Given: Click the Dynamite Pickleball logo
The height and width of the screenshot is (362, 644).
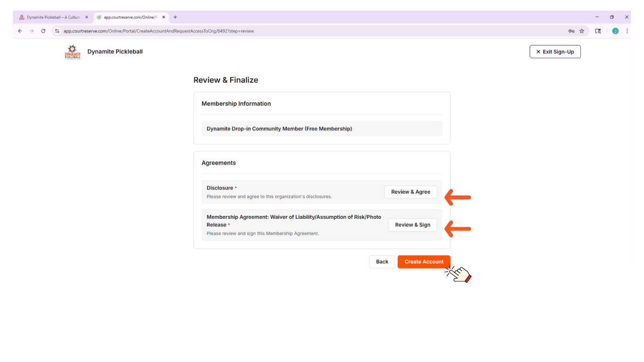Looking at the screenshot, I should click(x=73, y=52).
